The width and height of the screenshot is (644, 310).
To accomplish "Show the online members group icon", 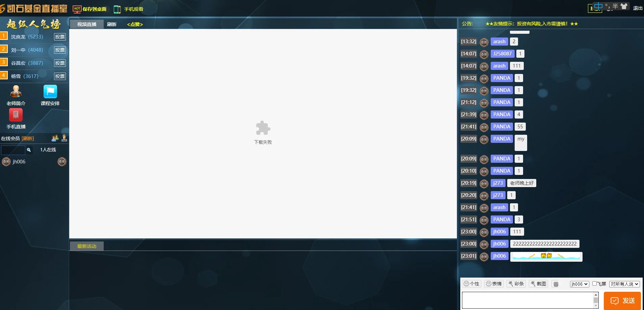I will click(x=55, y=138).
